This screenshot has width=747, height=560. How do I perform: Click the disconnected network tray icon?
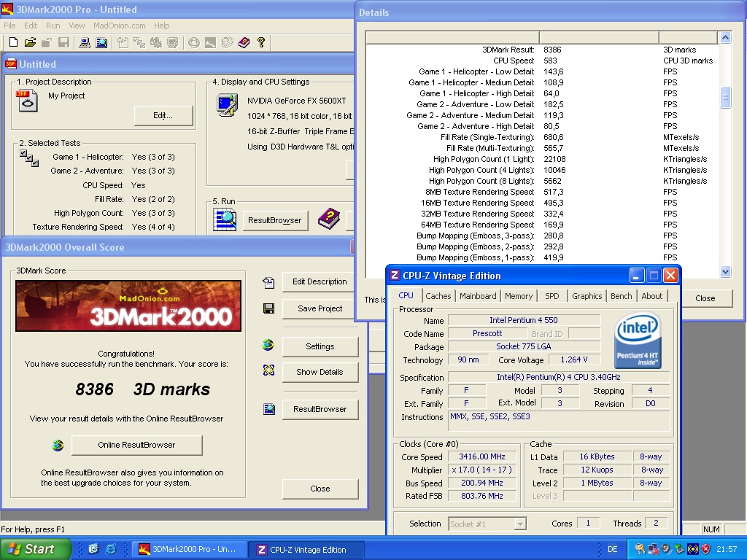tap(654, 549)
